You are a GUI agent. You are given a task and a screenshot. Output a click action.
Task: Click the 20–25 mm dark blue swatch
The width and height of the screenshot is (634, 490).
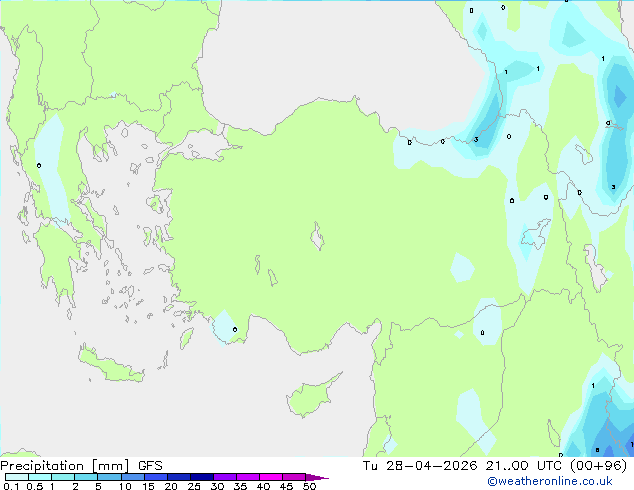click(x=179, y=477)
